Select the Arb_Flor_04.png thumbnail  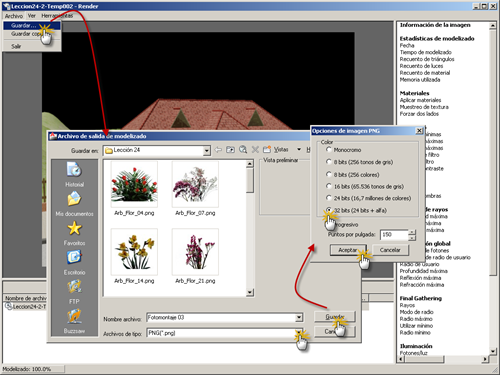pos(134,184)
